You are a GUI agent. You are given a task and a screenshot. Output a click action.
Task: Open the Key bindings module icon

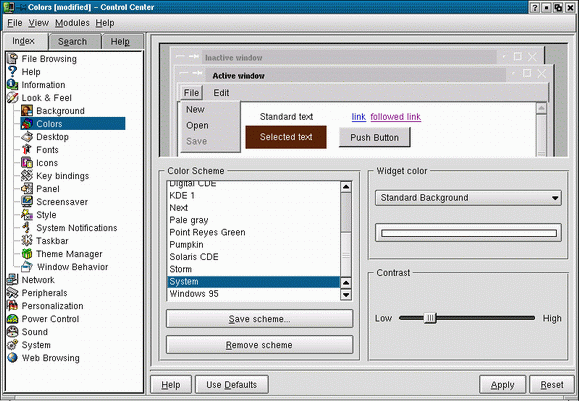(27, 176)
